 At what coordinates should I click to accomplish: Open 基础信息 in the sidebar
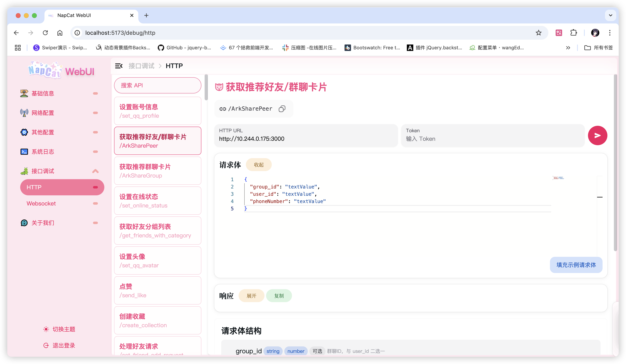pos(59,93)
